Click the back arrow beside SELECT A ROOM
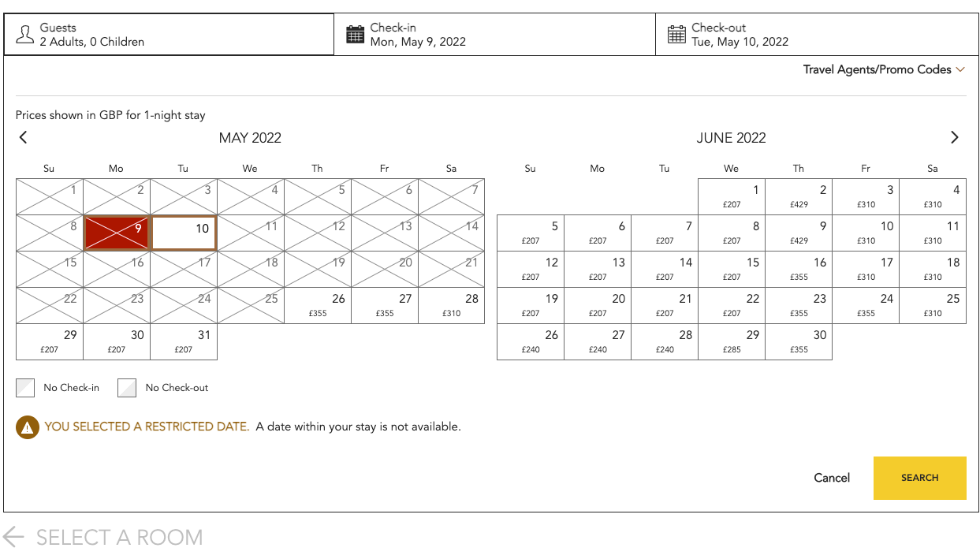Viewport: 980px width, 559px height. pos(13,537)
